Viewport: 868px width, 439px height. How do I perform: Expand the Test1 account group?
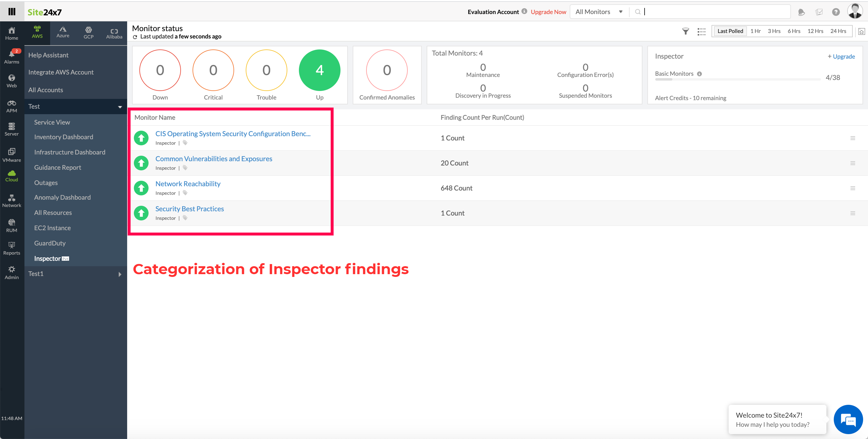[120, 274]
